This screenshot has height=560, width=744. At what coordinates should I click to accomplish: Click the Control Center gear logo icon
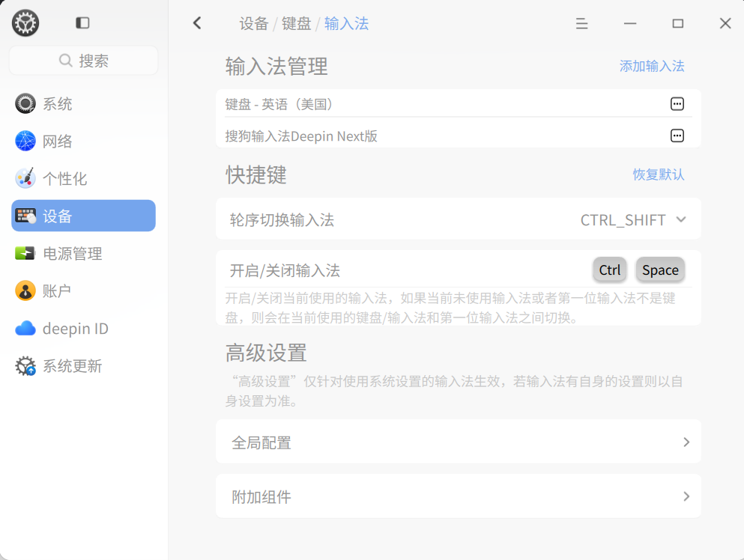coord(25,22)
